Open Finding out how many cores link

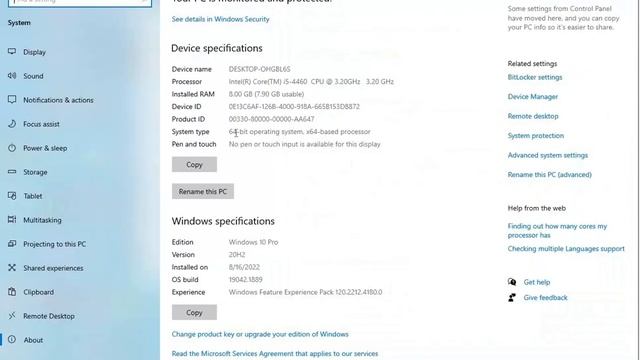coord(557,231)
